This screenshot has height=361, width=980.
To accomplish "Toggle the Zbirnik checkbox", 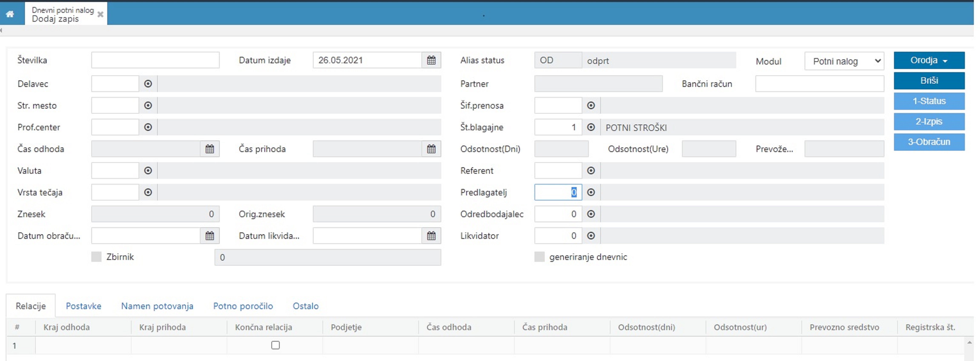I will (97, 257).
